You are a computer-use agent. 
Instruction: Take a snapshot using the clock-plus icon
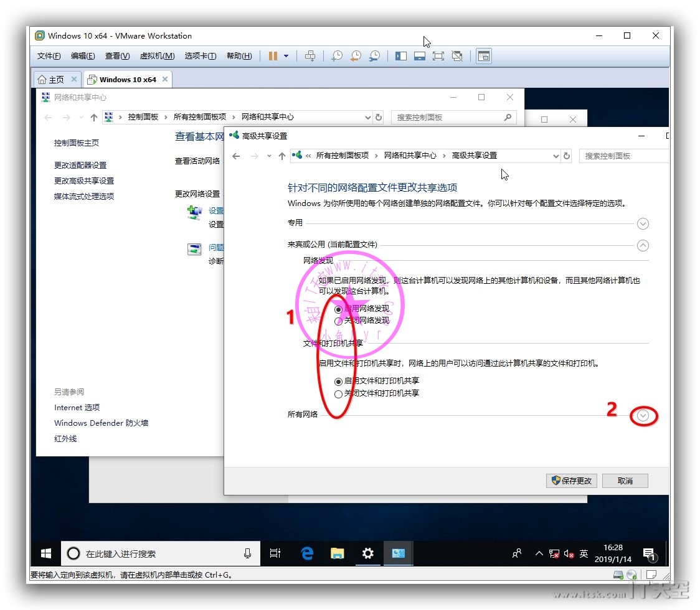coord(337,56)
